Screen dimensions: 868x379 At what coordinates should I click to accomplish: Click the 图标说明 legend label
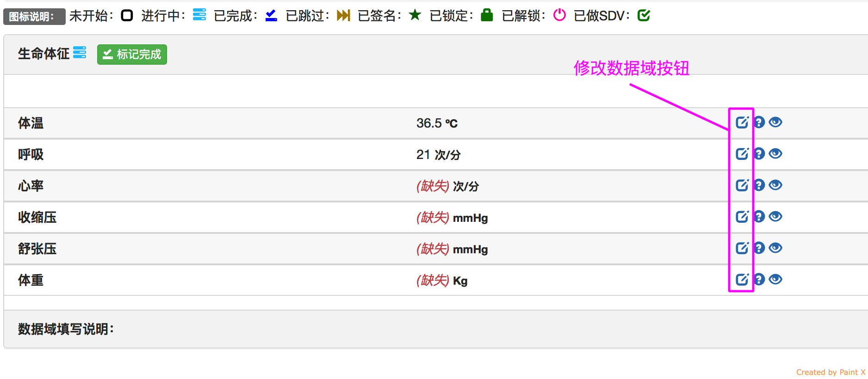pos(34,17)
